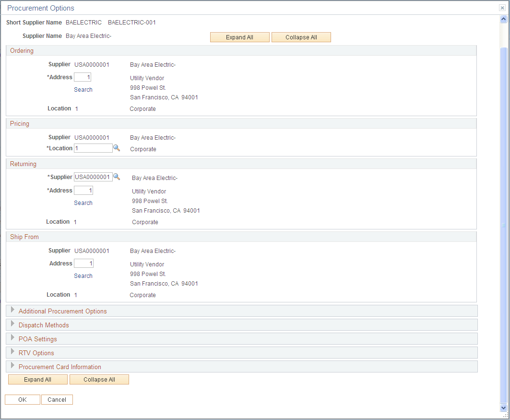Click Search link in the Ship From section

[x=83, y=276]
